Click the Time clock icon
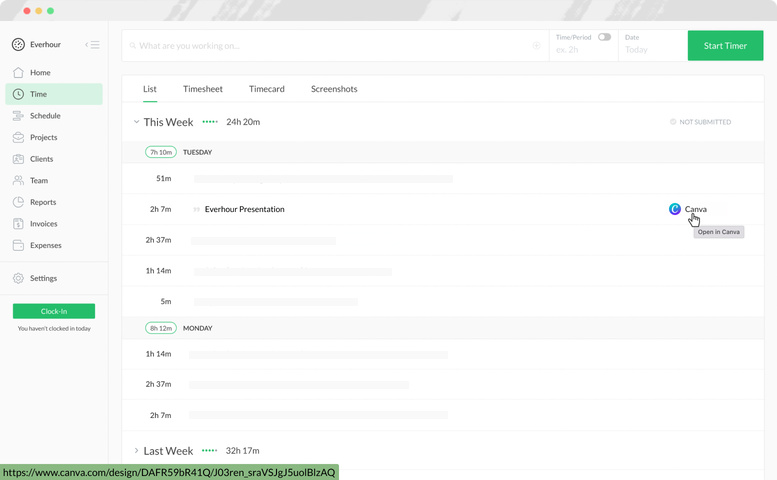 point(18,94)
